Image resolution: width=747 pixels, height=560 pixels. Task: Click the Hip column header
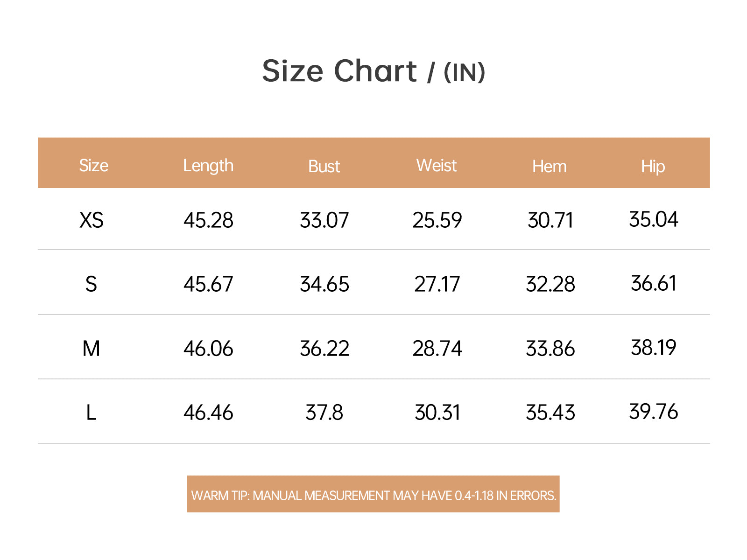(653, 167)
